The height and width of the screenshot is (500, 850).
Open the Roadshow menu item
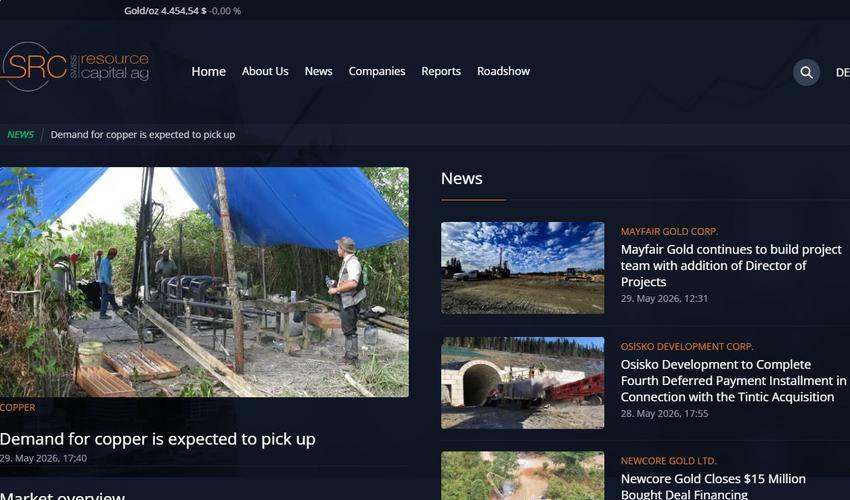point(503,71)
